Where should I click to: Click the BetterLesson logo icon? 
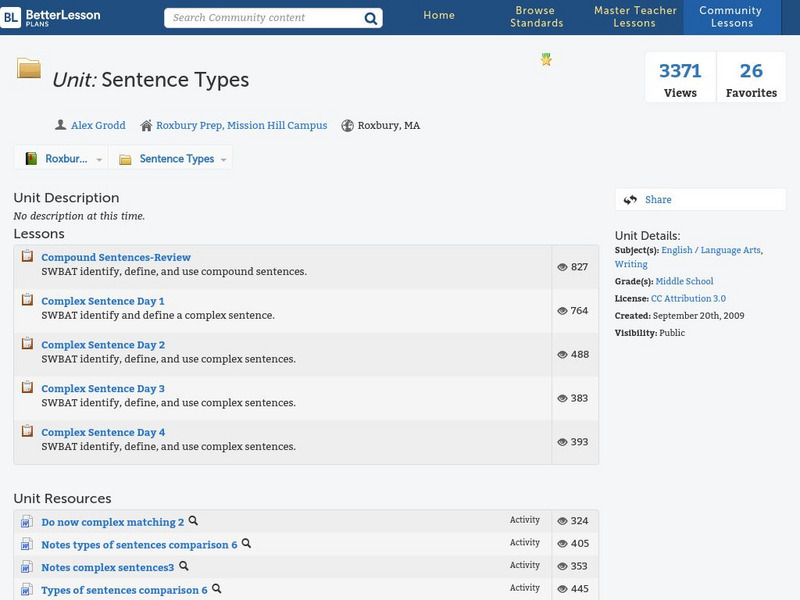pyautogui.click(x=11, y=18)
